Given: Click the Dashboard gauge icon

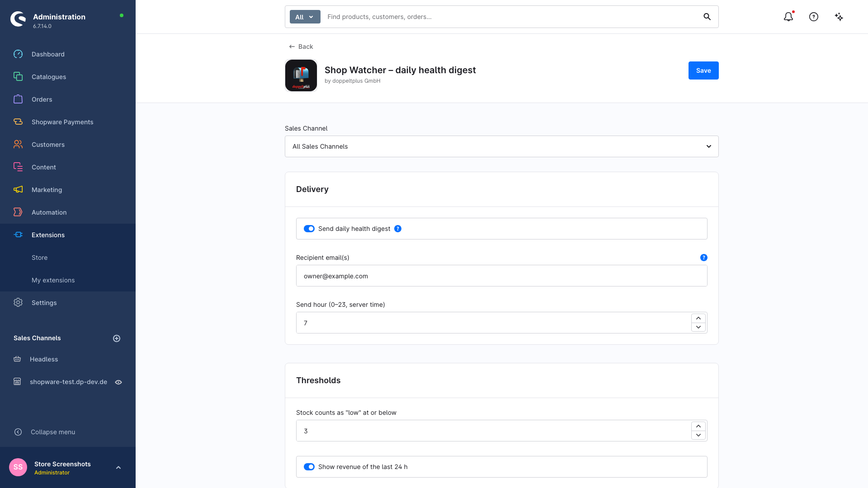Looking at the screenshot, I should pyautogui.click(x=18, y=54).
